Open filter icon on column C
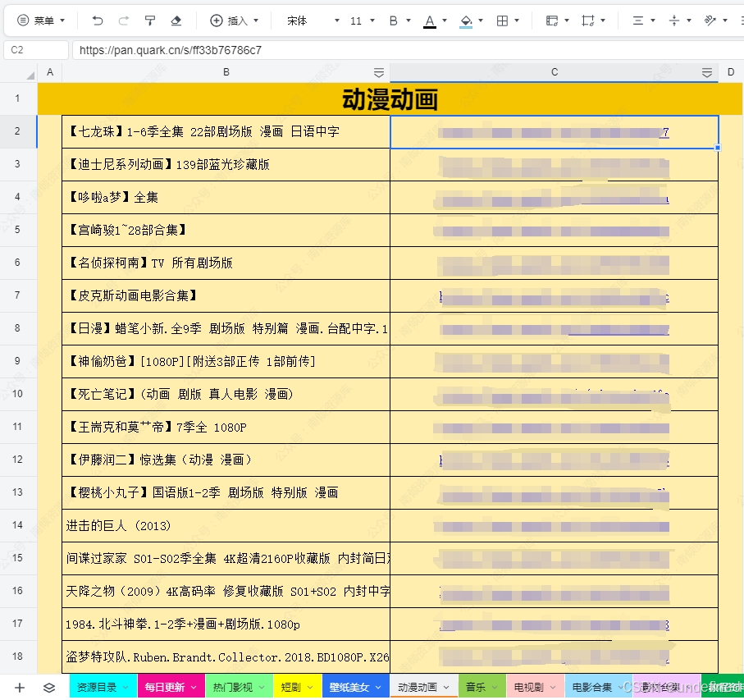This screenshot has width=744, height=700. pos(707,72)
